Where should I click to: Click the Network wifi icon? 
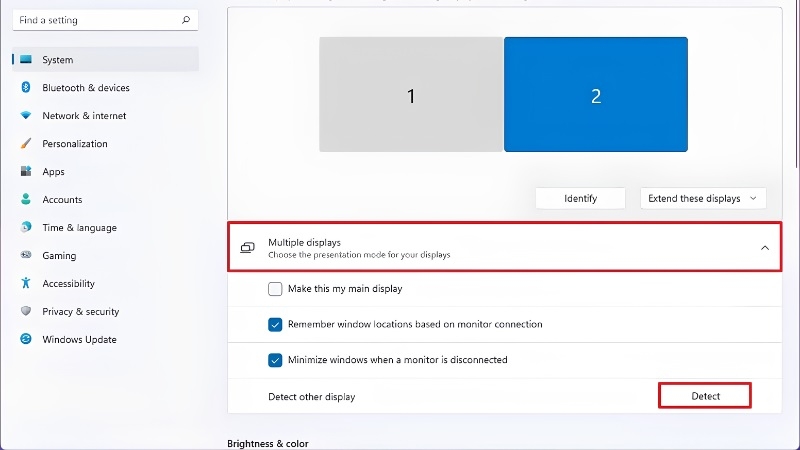pyautogui.click(x=26, y=115)
